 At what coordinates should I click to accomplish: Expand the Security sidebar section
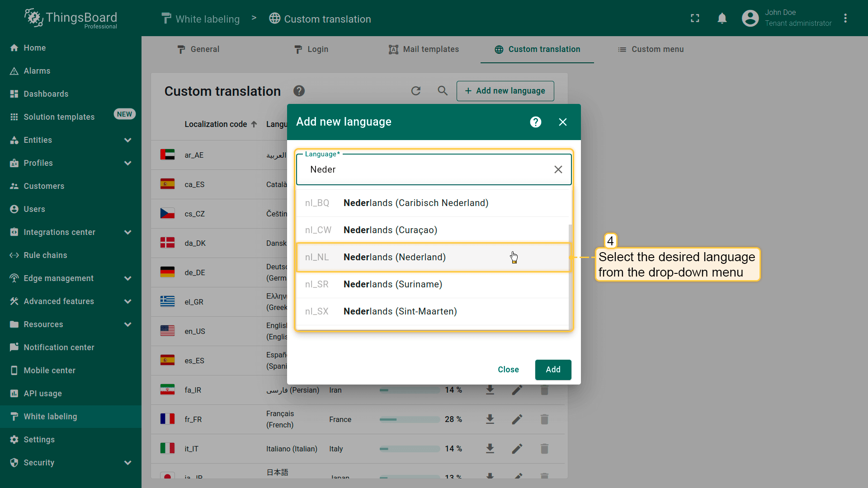[x=128, y=463]
